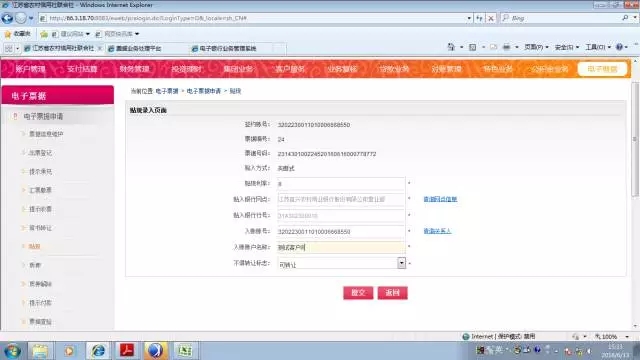Open the 页面(P) menu dropdown
The image size is (640, 360).
pyautogui.click(x=536, y=47)
